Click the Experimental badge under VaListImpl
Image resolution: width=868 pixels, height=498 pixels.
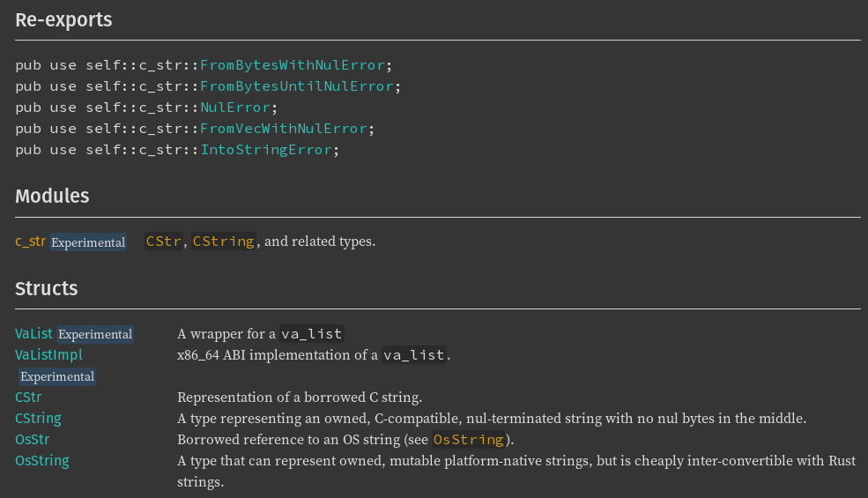pos(57,376)
